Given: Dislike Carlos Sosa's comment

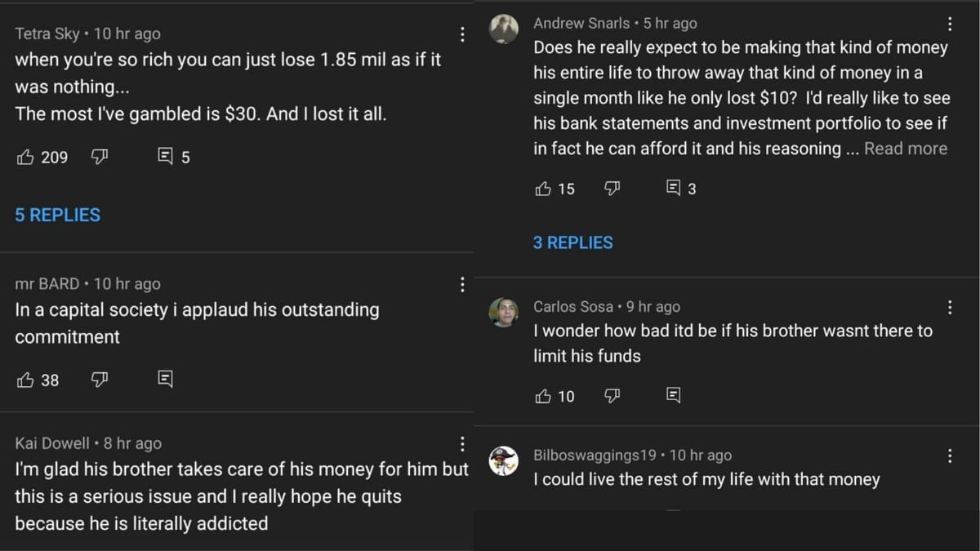Looking at the screenshot, I should pos(612,397).
